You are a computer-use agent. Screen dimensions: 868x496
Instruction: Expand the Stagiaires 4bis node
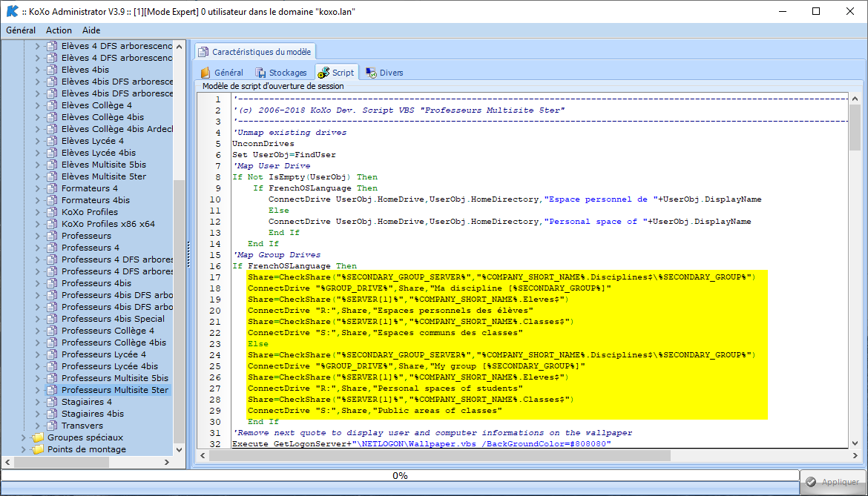tap(38, 414)
